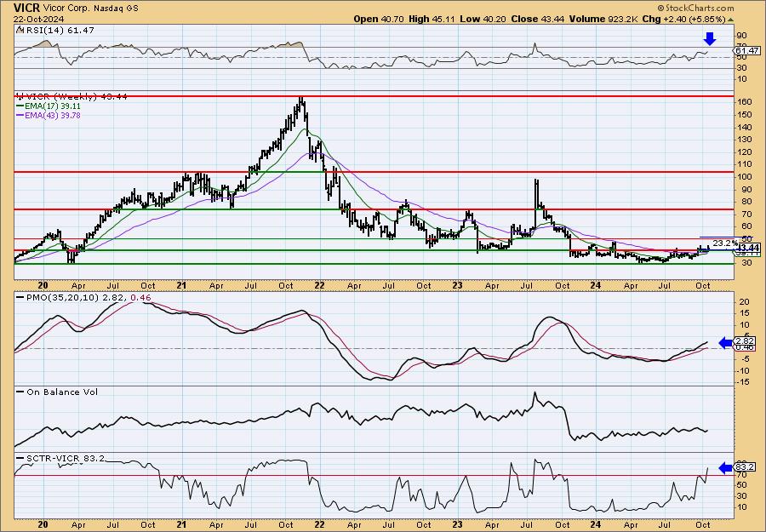Click year label 23 on the bottom time axis
766x532 pixels.
(x=457, y=525)
